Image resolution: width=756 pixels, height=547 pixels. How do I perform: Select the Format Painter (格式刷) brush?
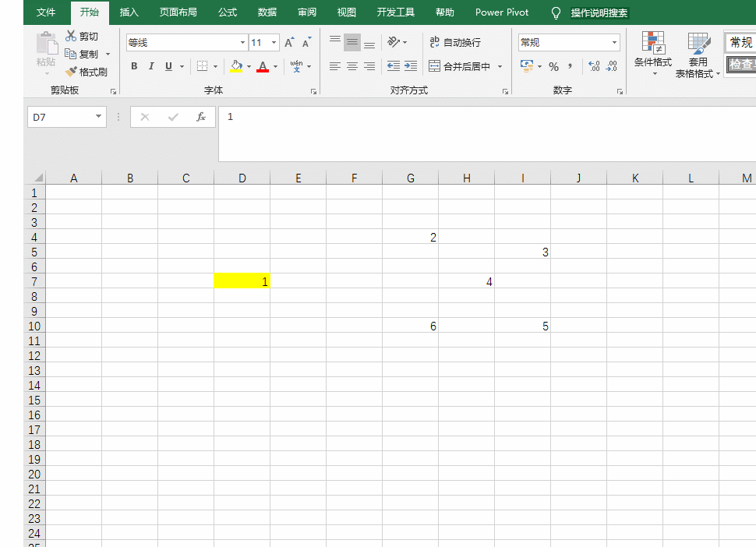point(71,72)
